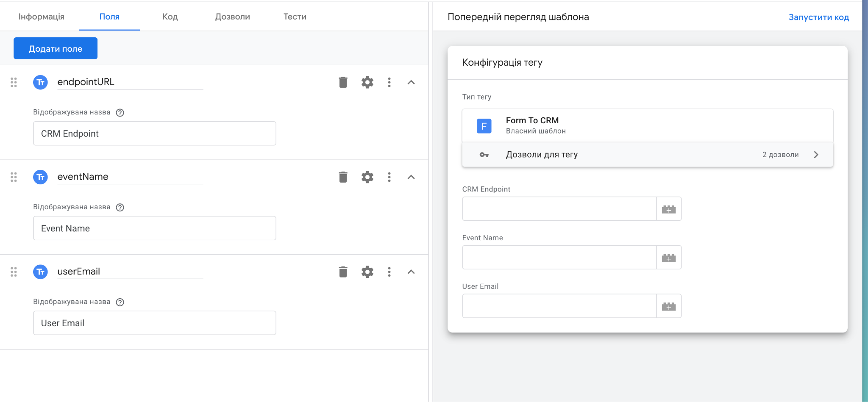
Task: Delete the userEmail field
Action: point(342,272)
